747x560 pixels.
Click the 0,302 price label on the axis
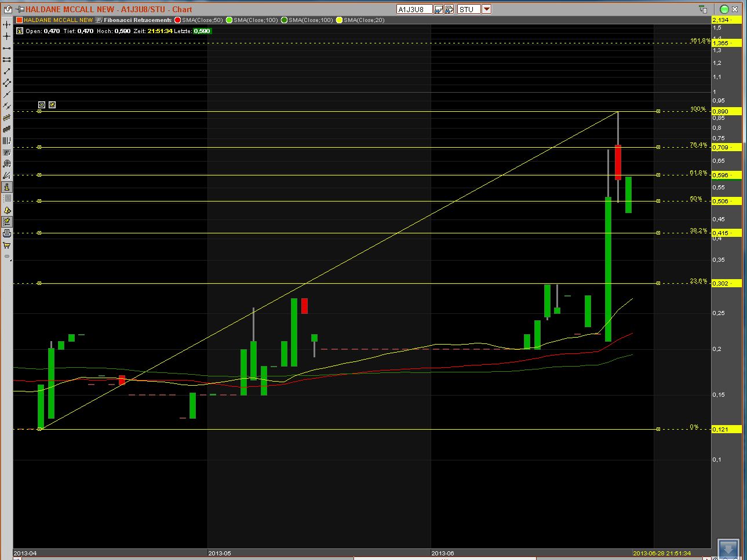(x=727, y=283)
